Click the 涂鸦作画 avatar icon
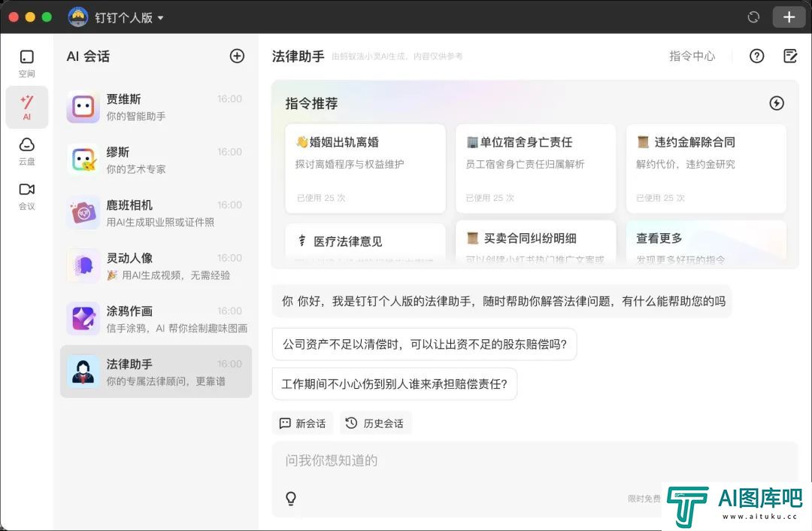Viewport: 812px width, 531px height. 83,319
